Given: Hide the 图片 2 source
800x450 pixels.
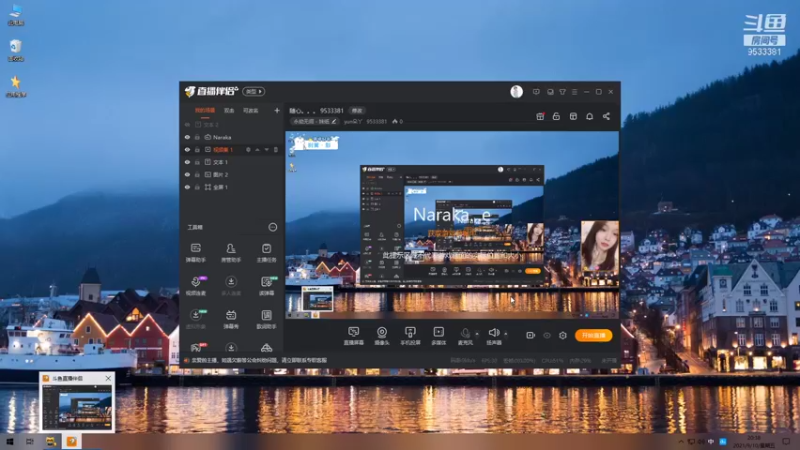Looking at the screenshot, I should tap(187, 174).
